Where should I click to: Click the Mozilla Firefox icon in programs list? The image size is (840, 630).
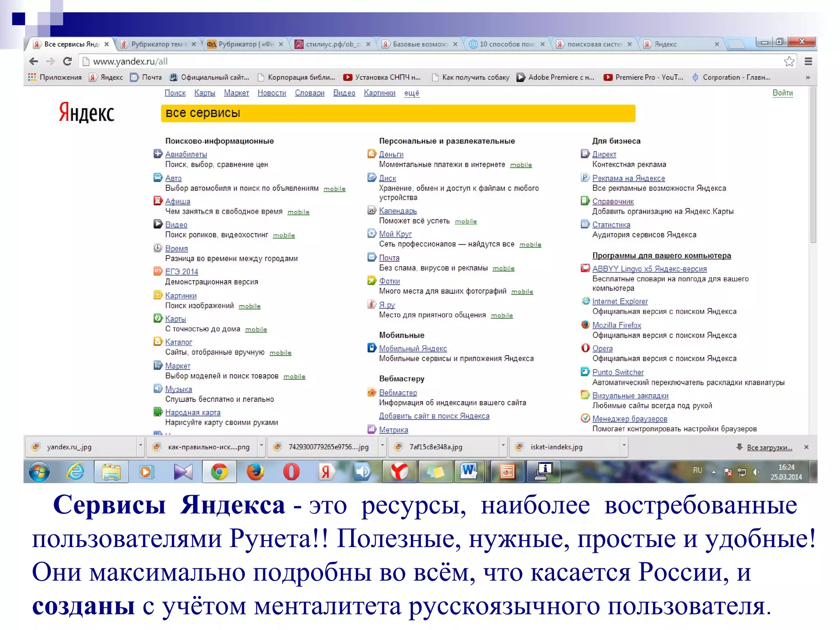tap(585, 325)
